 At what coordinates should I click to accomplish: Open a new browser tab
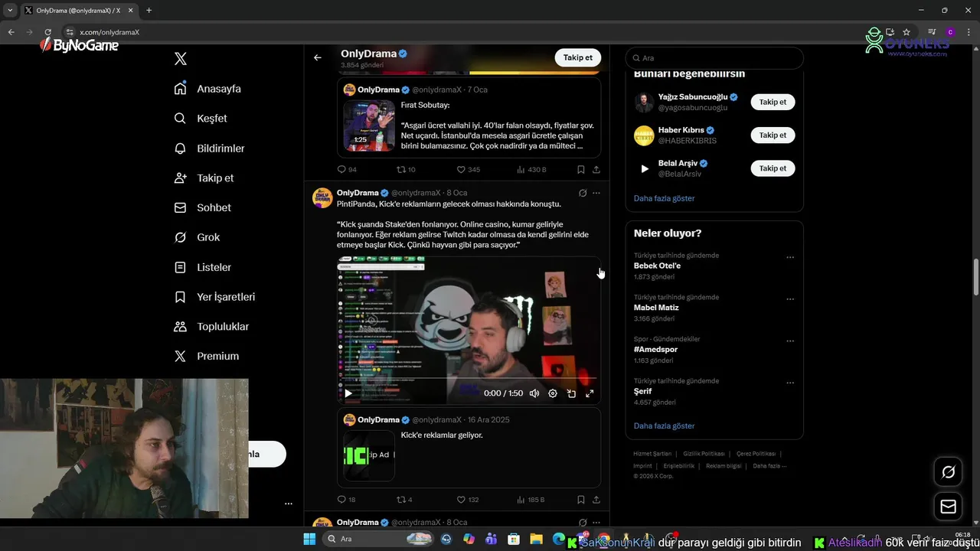tap(149, 11)
